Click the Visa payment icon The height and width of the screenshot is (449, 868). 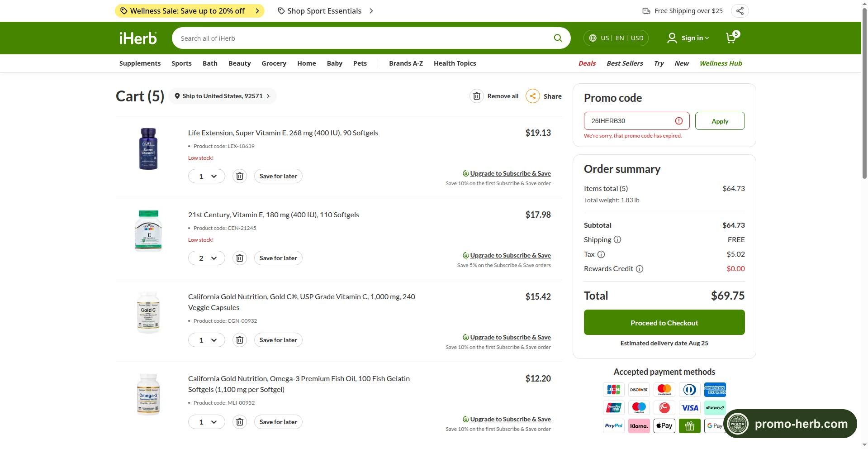[690, 408]
